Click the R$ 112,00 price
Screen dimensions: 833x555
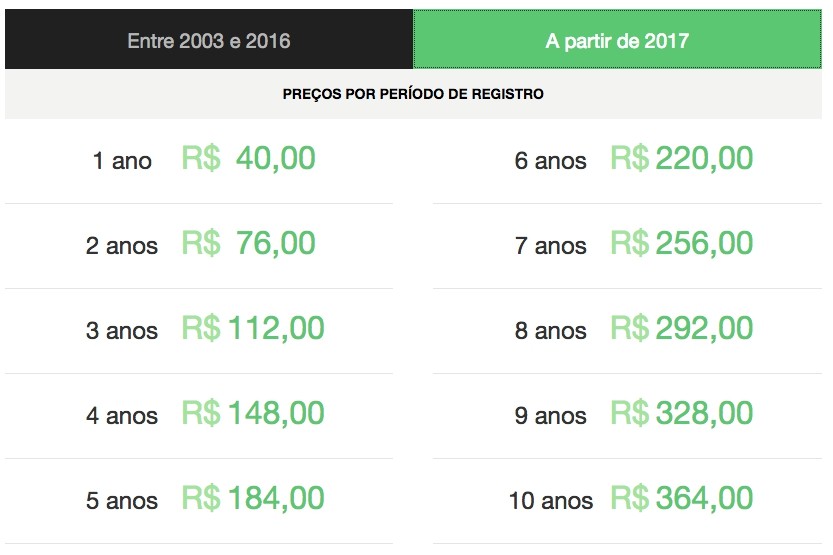253,328
